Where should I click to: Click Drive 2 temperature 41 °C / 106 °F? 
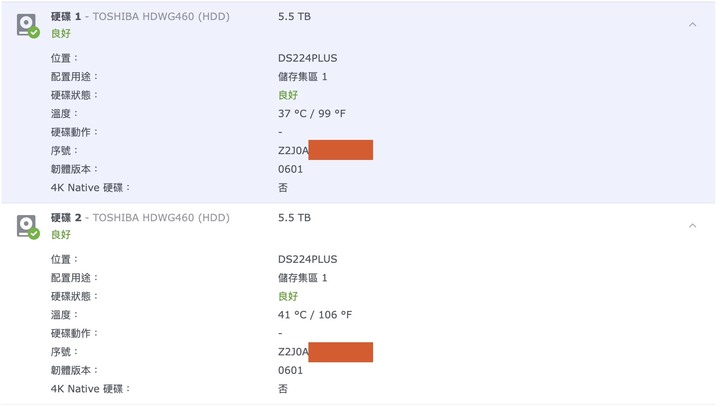tap(315, 315)
